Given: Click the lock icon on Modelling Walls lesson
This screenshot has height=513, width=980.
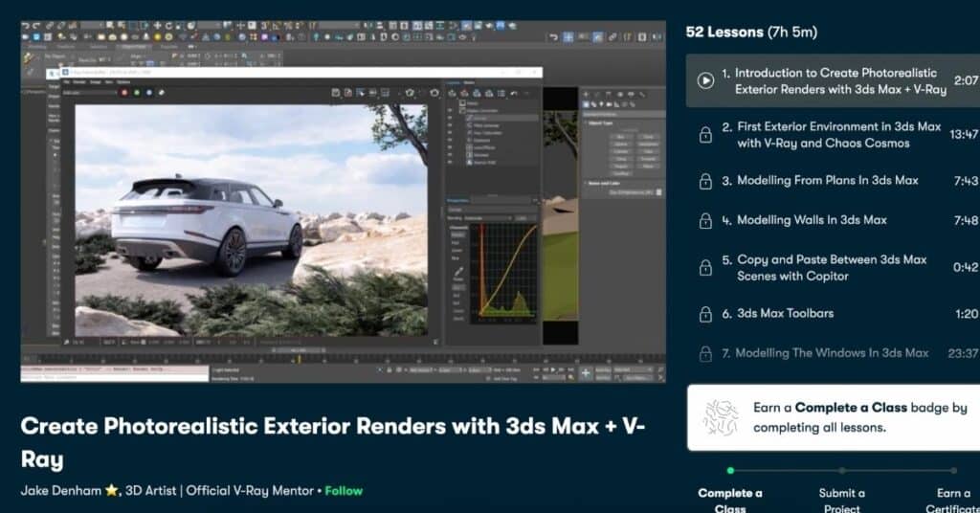Looking at the screenshot, I should coord(705,220).
